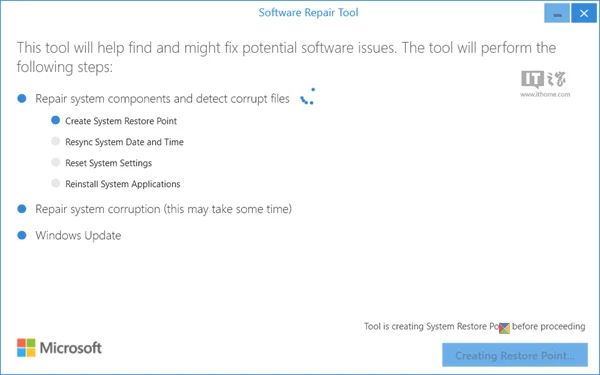
Task: Click blue bullet next to Repair system components
Action: (22, 98)
